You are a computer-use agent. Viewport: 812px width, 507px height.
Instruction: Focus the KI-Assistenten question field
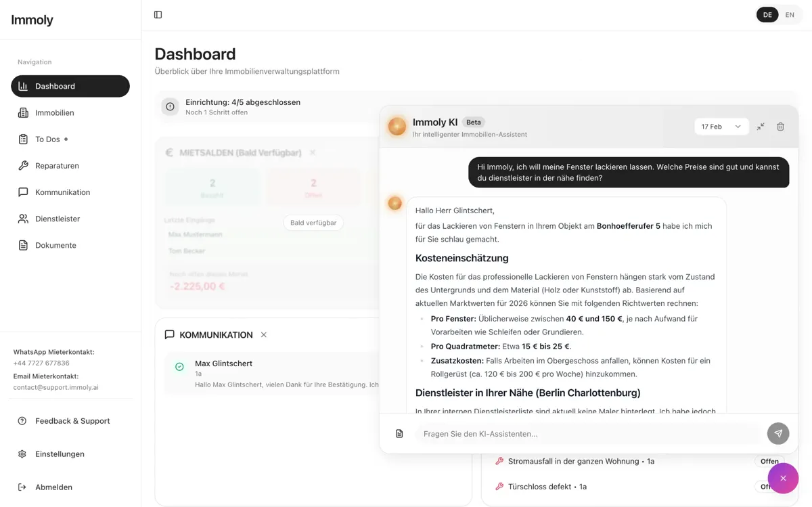pyautogui.click(x=587, y=434)
